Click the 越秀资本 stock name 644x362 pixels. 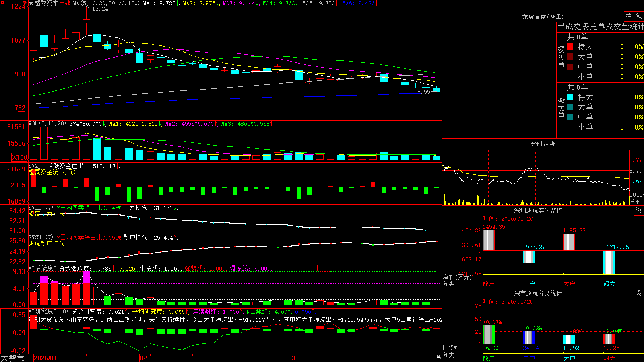46,3
